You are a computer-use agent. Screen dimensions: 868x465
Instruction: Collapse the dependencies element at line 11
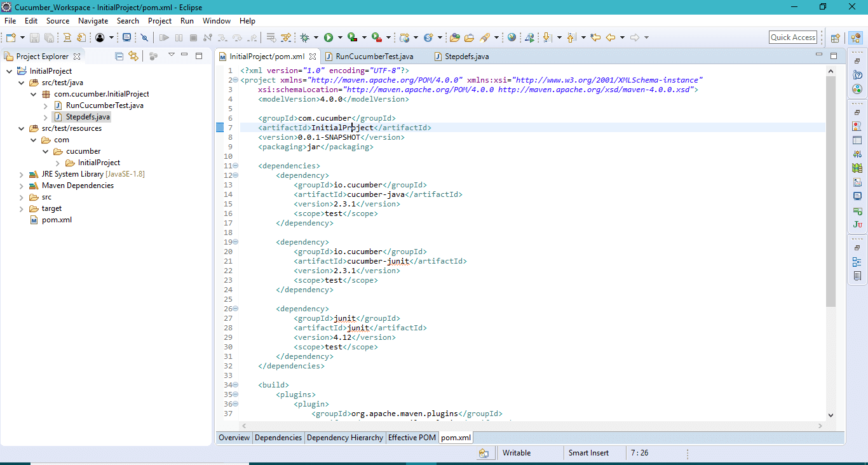(x=235, y=166)
